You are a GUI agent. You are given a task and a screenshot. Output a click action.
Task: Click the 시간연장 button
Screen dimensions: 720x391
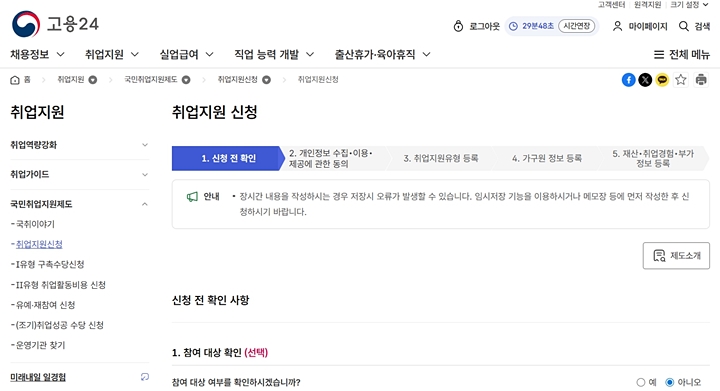[576, 26]
